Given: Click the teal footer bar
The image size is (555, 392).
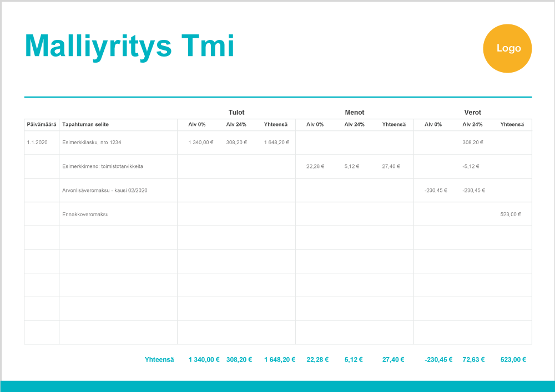Looking at the screenshot, I should (277, 386).
